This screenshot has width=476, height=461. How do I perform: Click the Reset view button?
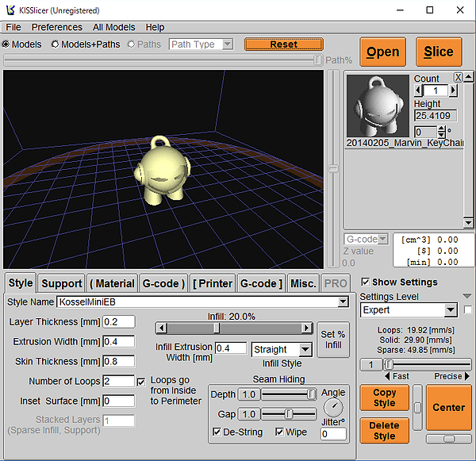point(284,44)
